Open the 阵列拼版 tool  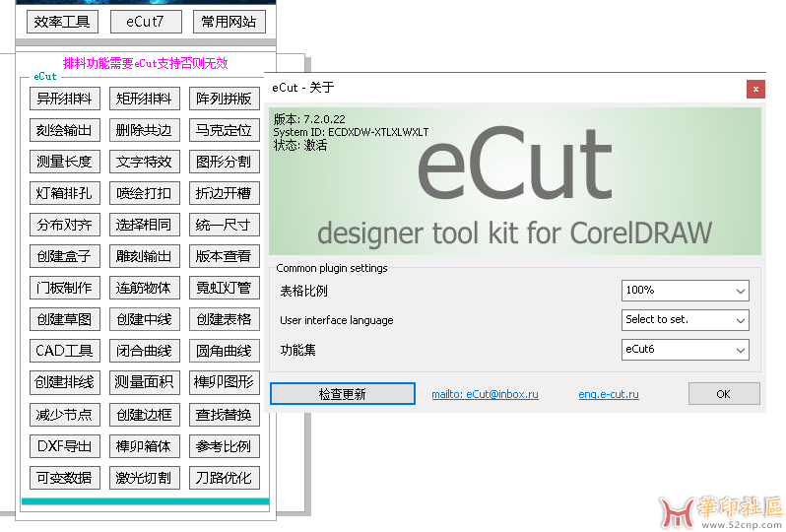coord(224,99)
